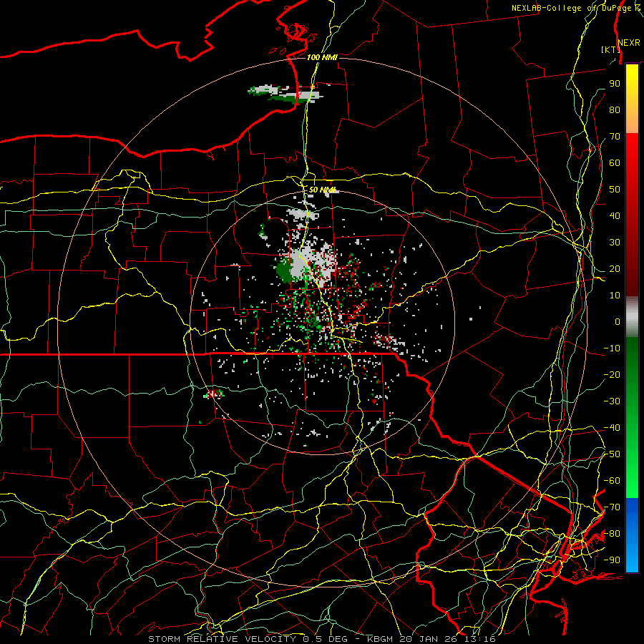
Task: Click the "-90" label on velocity scale
Action: tap(612, 560)
